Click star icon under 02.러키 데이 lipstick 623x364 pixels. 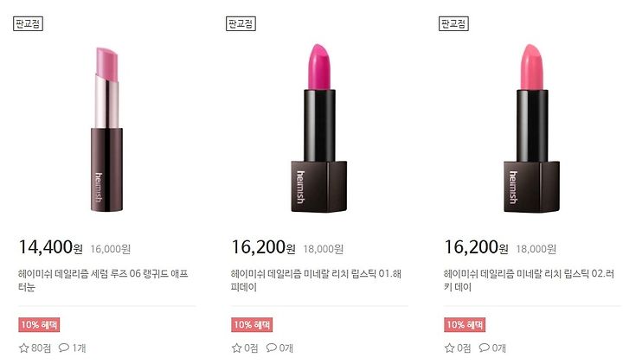(x=449, y=348)
